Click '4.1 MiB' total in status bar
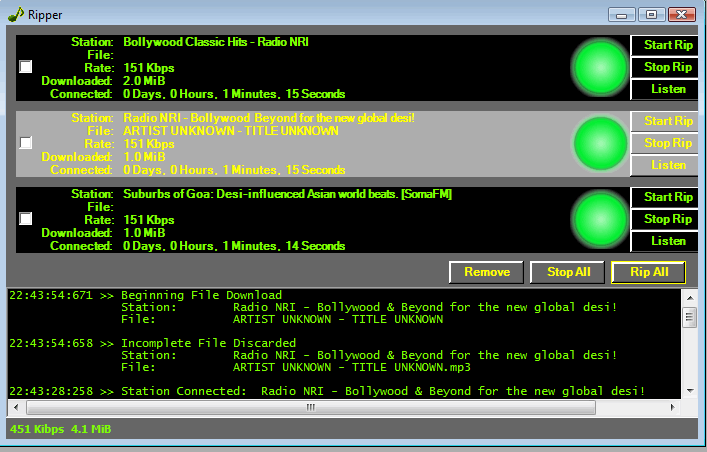The width and height of the screenshot is (707, 452). tap(91, 429)
